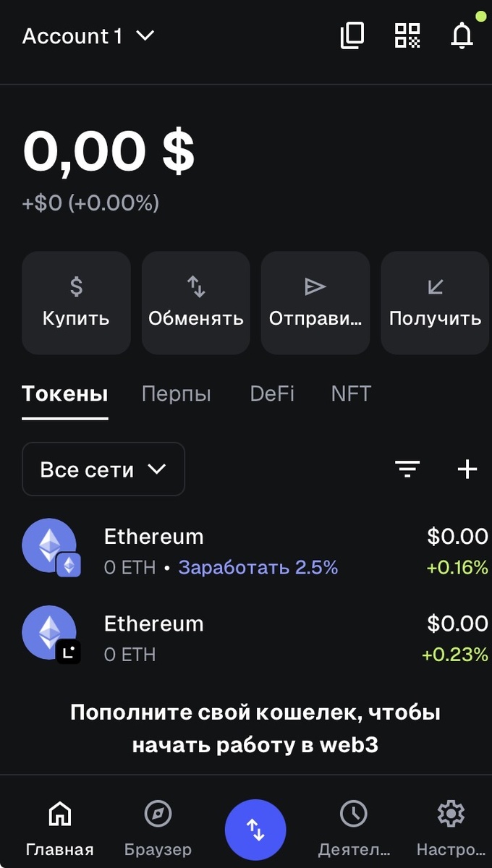Switch to the DeFi tab

click(272, 394)
